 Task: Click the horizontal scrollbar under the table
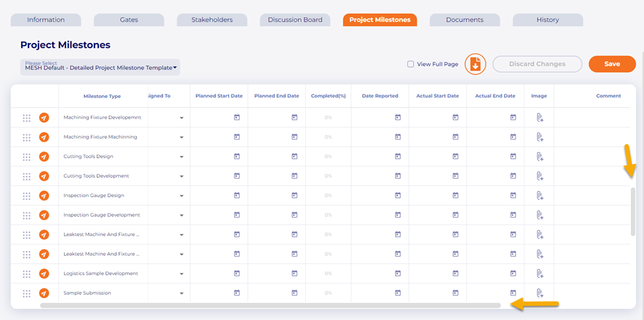pos(269,305)
